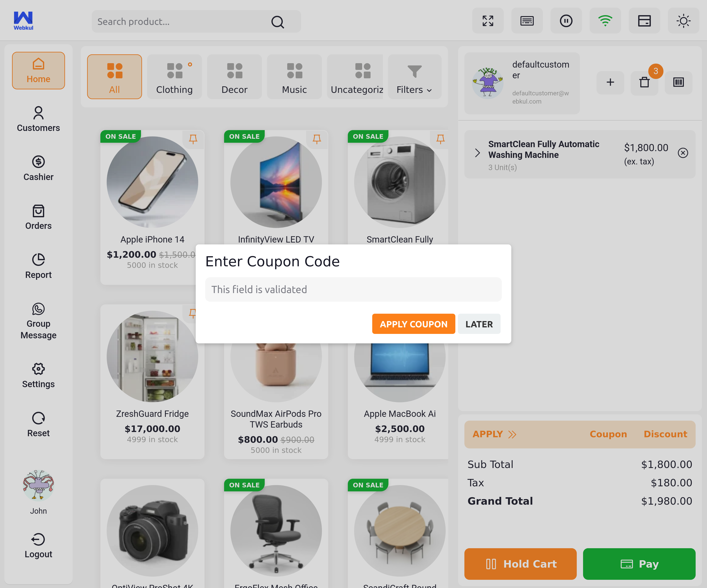Open the on-screen keyboard icon
The width and height of the screenshot is (707, 588).
tap(527, 21)
